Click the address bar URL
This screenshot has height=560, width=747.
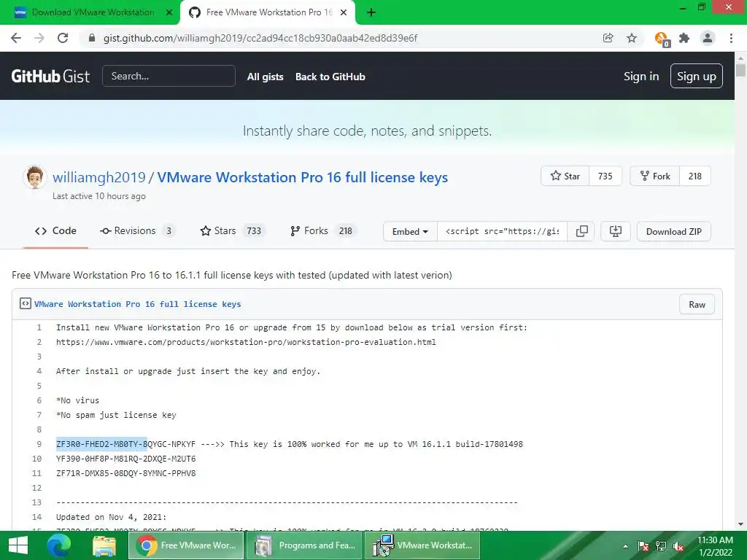pyautogui.click(x=260, y=38)
